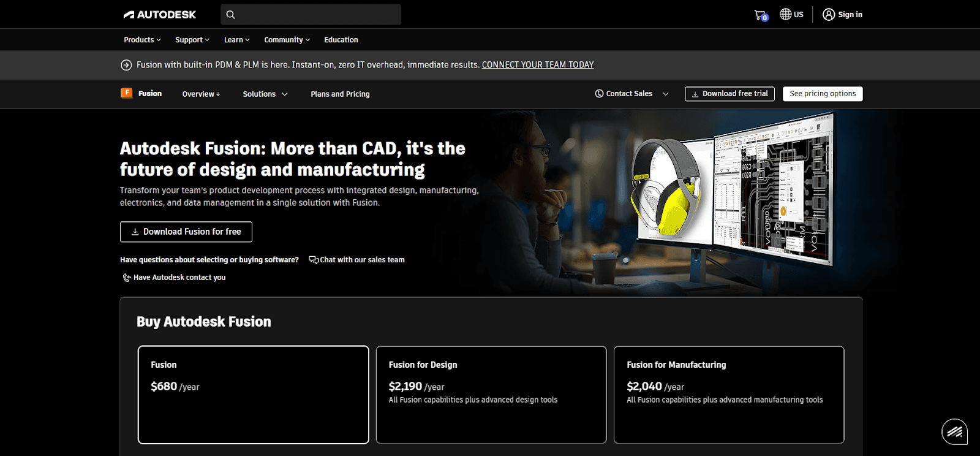
Task: Open the shopping cart
Action: 761,15
